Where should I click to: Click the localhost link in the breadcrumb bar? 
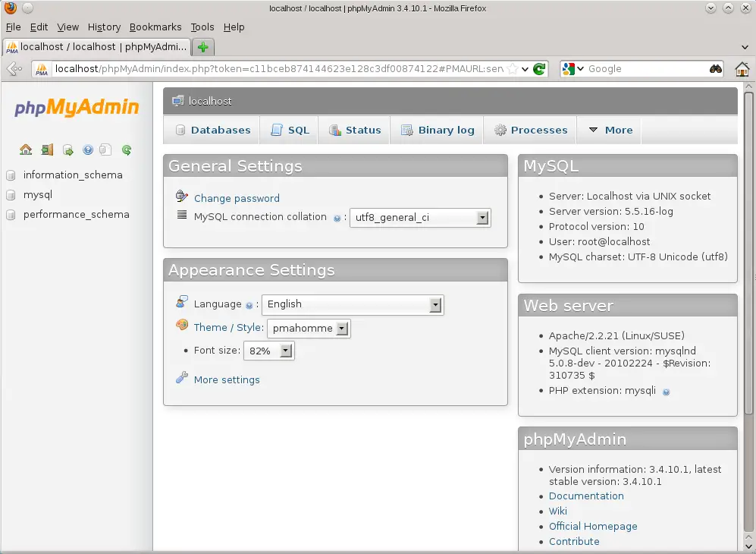coord(210,102)
